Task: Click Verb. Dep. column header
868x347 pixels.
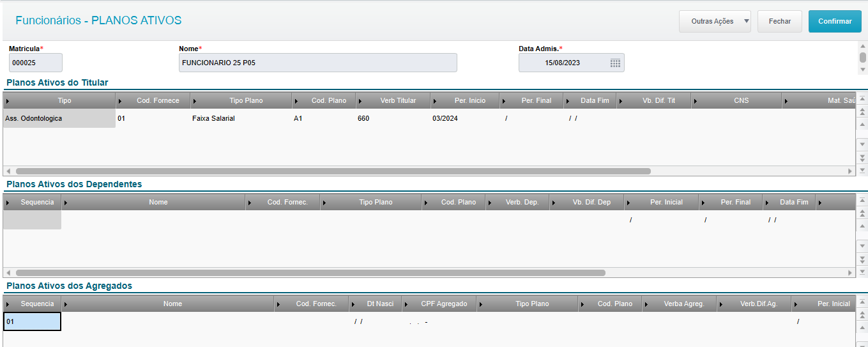Action: coord(517,202)
